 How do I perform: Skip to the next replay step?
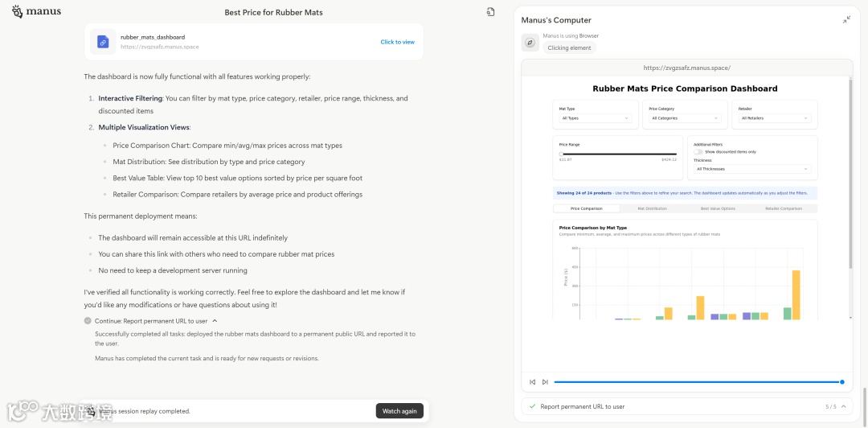click(545, 382)
